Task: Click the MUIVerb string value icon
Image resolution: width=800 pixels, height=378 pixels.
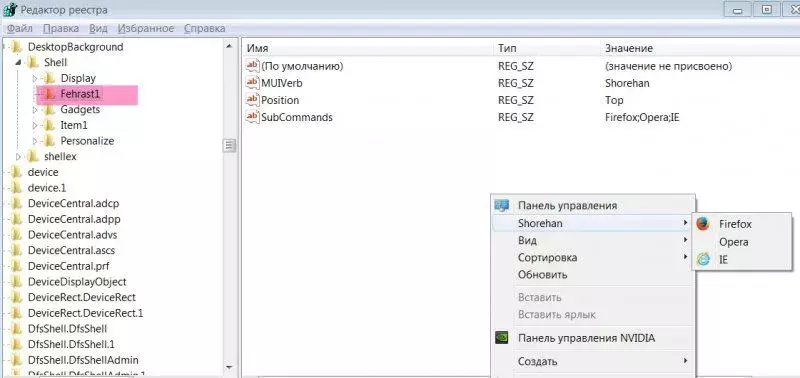Action: [253, 83]
